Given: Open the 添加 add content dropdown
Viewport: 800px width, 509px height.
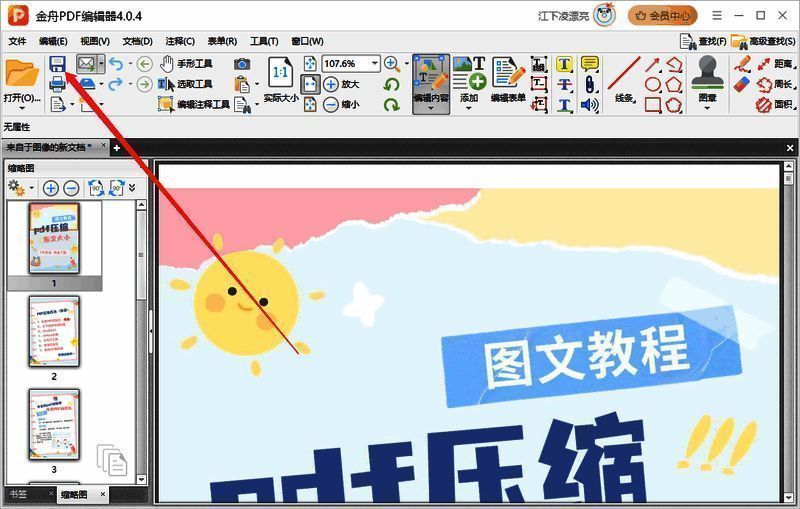Looking at the screenshot, I should [x=469, y=108].
